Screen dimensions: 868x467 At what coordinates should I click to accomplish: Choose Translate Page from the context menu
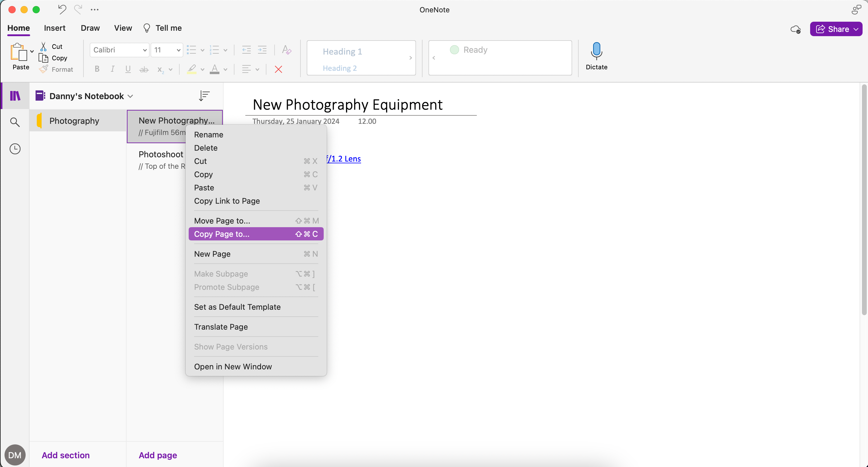[x=221, y=327]
